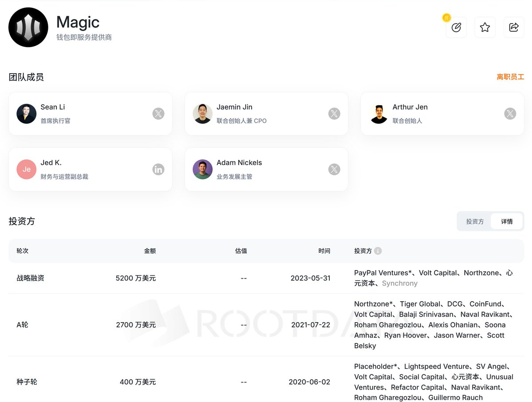The image size is (532, 402).
Task: Click the 团队成员 section heading
Action: (x=26, y=77)
